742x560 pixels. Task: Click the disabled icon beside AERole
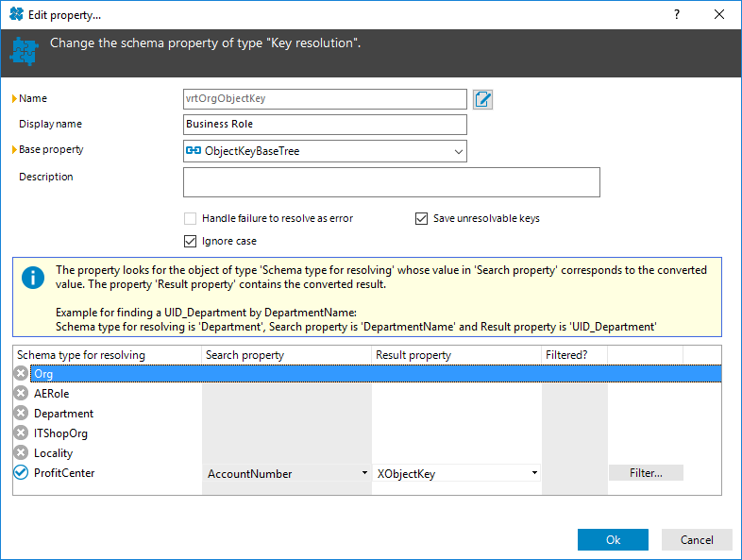click(21, 394)
